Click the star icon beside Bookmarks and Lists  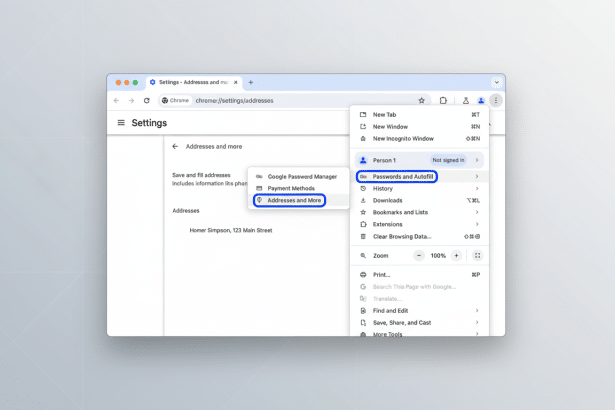(363, 212)
